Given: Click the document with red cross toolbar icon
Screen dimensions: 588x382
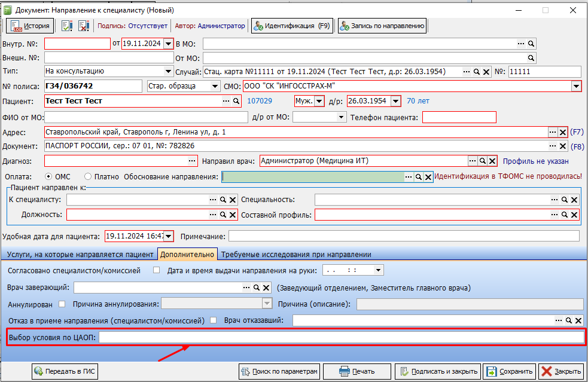Looking at the screenshot, I should pos(84,26).
